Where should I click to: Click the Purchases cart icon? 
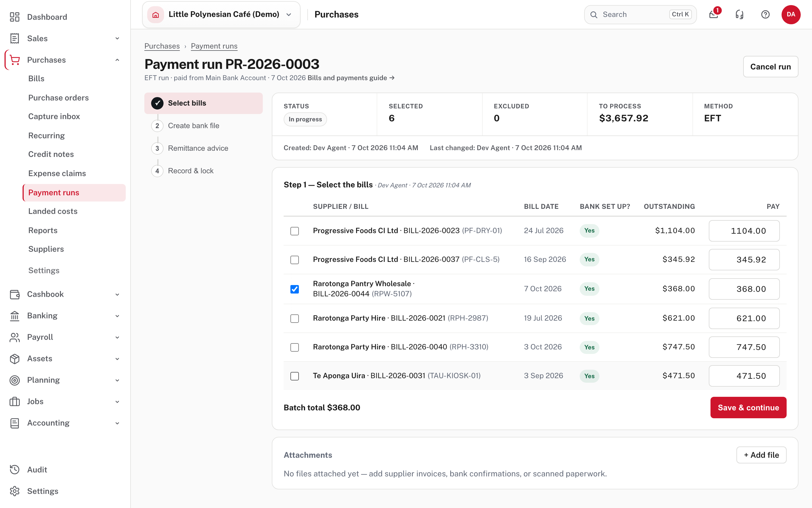(14, 60)
